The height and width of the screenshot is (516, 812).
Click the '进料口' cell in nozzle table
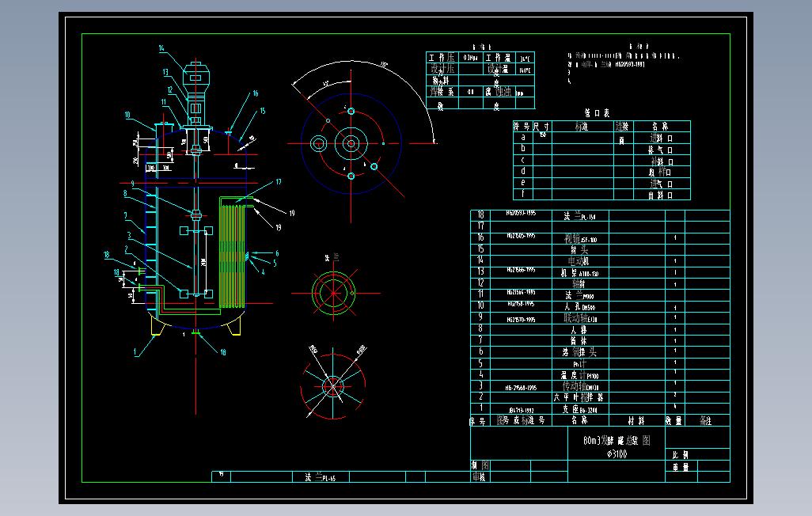(x=662, y=138)
